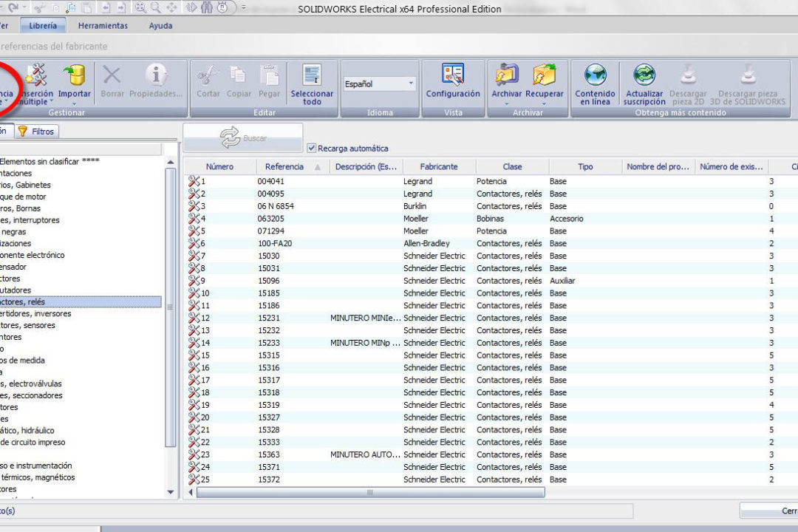Image resolution: width=798 pixels, height=532 pixels.
Task: Select 's, electroválvulas' tree item
Action: point(30,384)
